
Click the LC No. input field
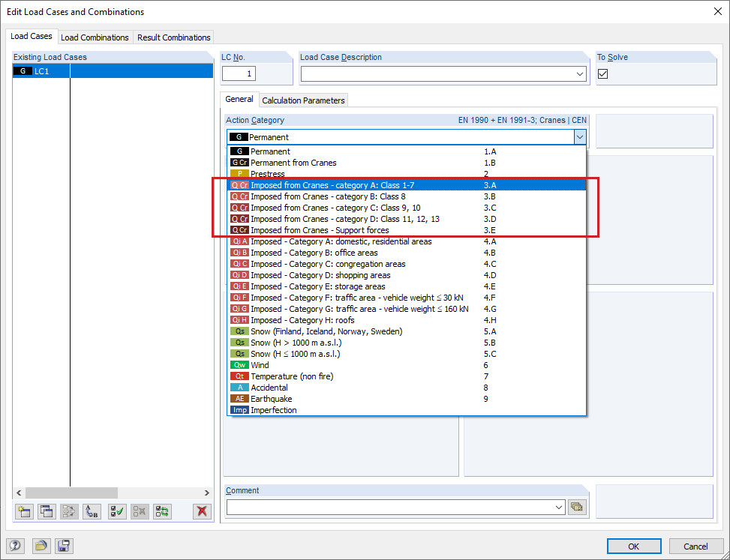pos(239,73)
